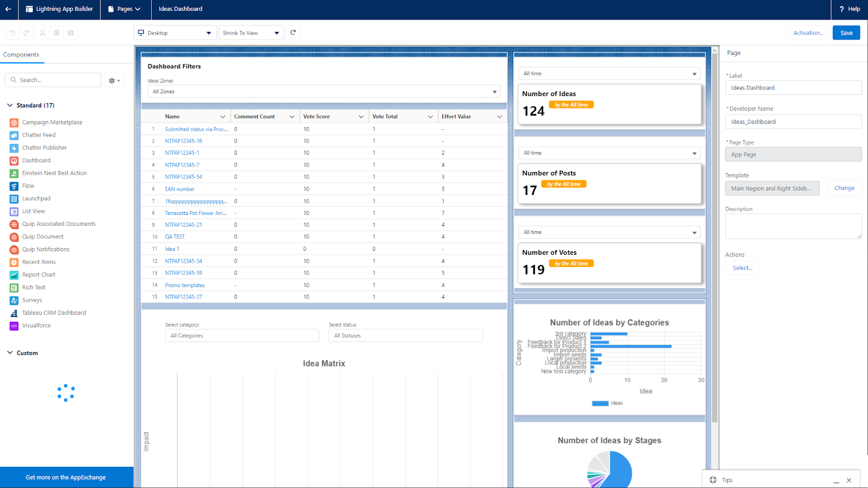This screenshot has width=868, height=488.
Task: Open the component settings gear menu
Action: (114, 80)
